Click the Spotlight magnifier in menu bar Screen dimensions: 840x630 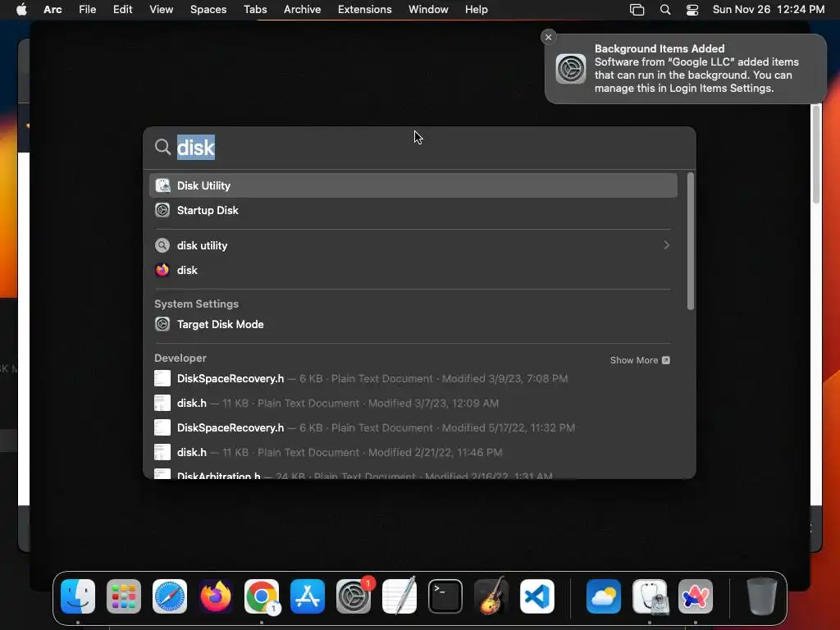[x=664, y=10]
